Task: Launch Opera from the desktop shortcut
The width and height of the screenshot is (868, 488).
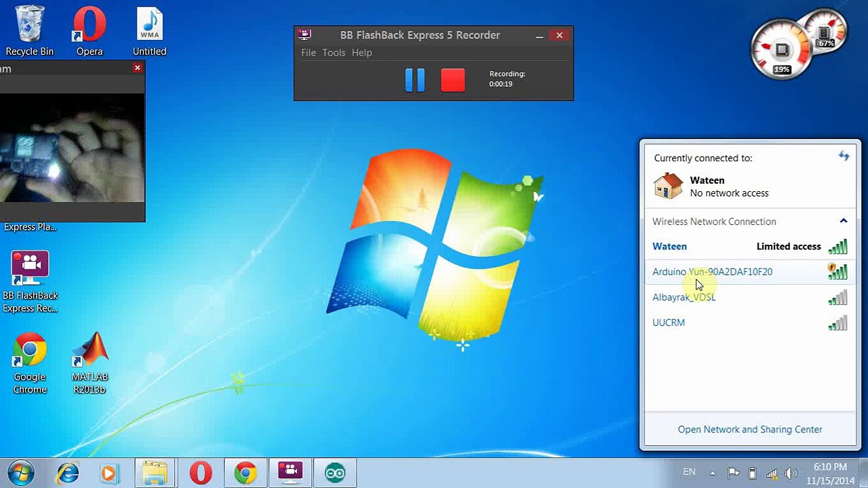Action: click(90, 31)
